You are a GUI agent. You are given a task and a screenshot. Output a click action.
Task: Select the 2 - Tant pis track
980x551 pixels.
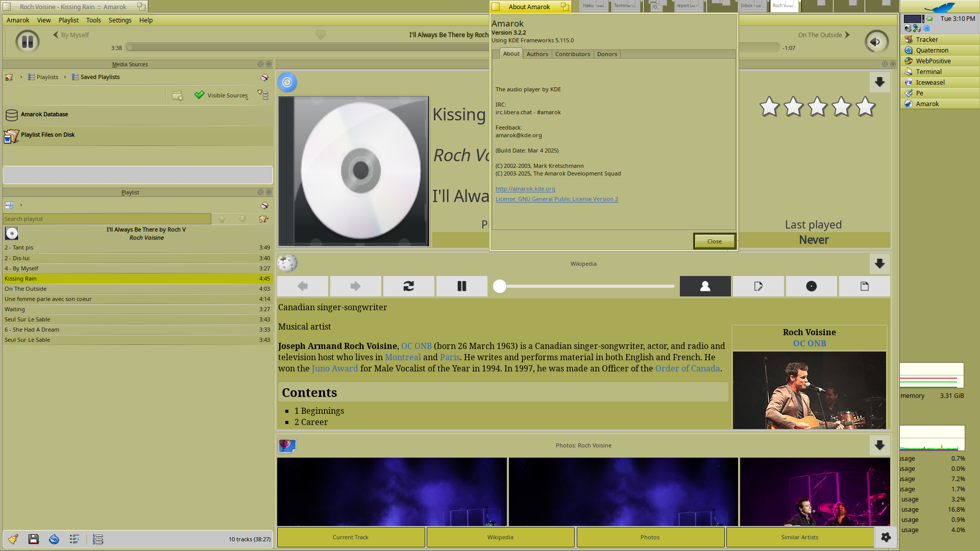click(x=138, y=247)
